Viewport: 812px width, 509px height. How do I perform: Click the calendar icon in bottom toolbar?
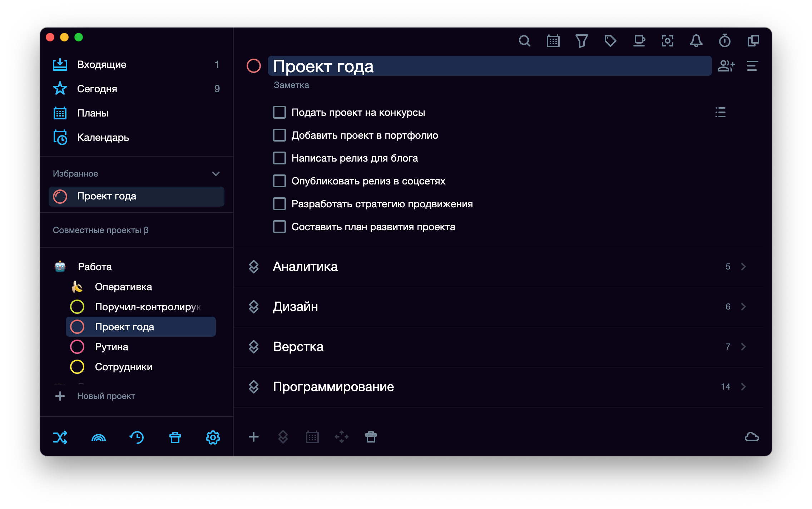click(x=312, y=437)
